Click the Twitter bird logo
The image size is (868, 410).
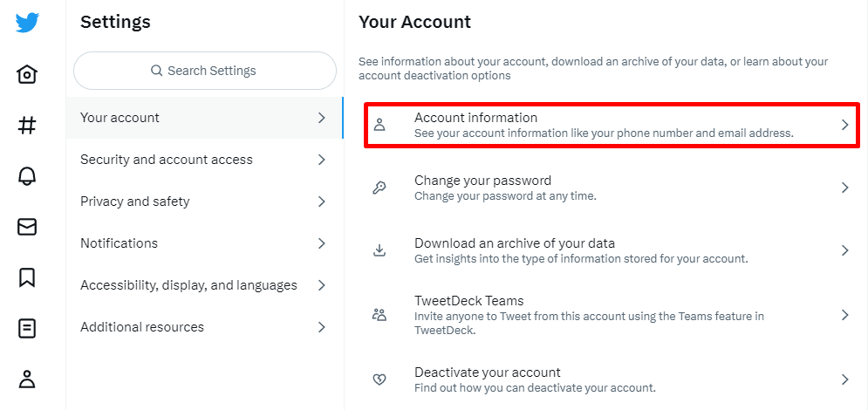[27, 23]
